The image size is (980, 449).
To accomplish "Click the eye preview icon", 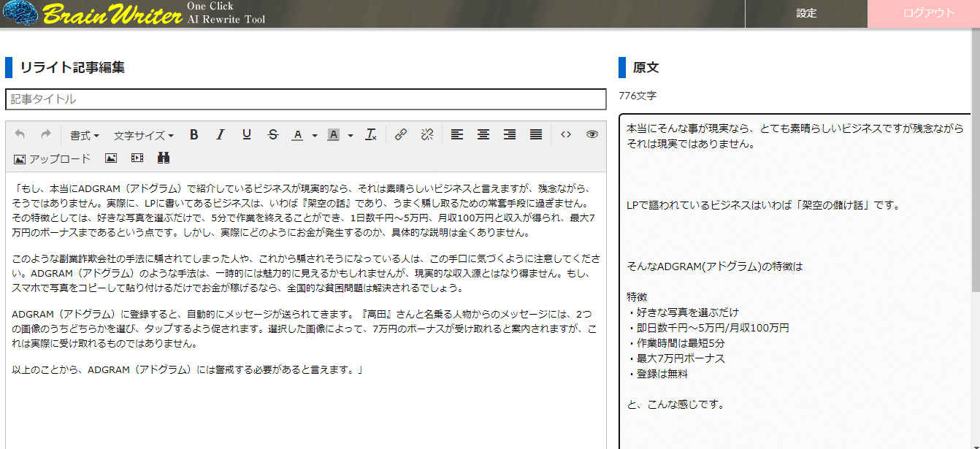I will [592, 135].
